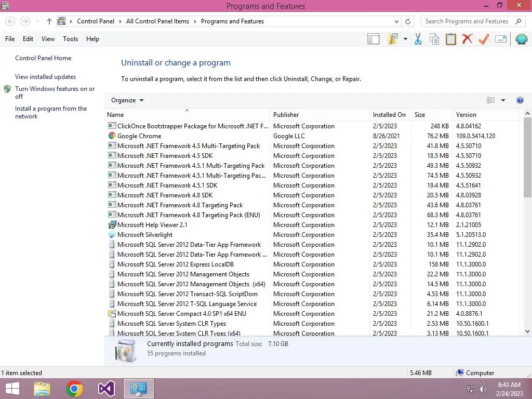Expand the view options dropdown arrow

pos(503,100)
